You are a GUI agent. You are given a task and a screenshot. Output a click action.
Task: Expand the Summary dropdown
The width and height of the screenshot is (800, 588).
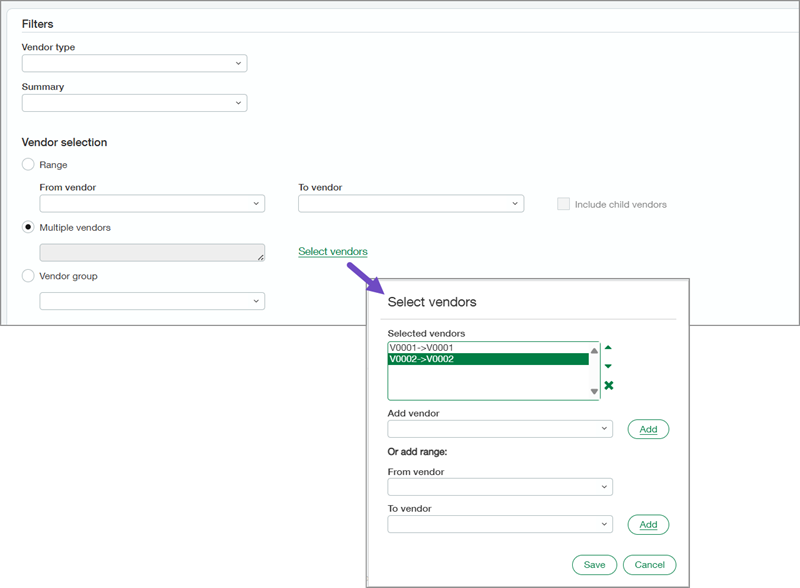134,103
